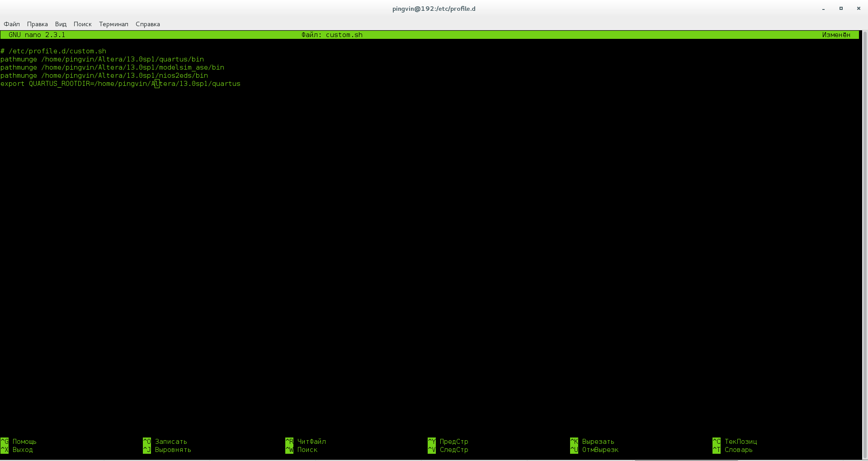The height and width of the screenshot is (461, 868).
Task: Click the ^T Словарь shortcut hint
Action: pos(733,450)
